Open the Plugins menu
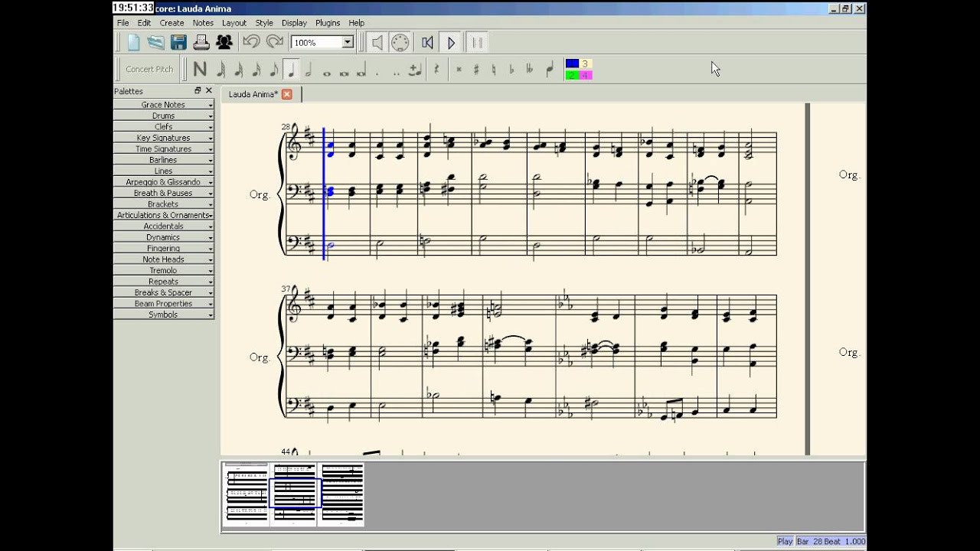Viewport: 980px width, 551px height. click(328, 23)
